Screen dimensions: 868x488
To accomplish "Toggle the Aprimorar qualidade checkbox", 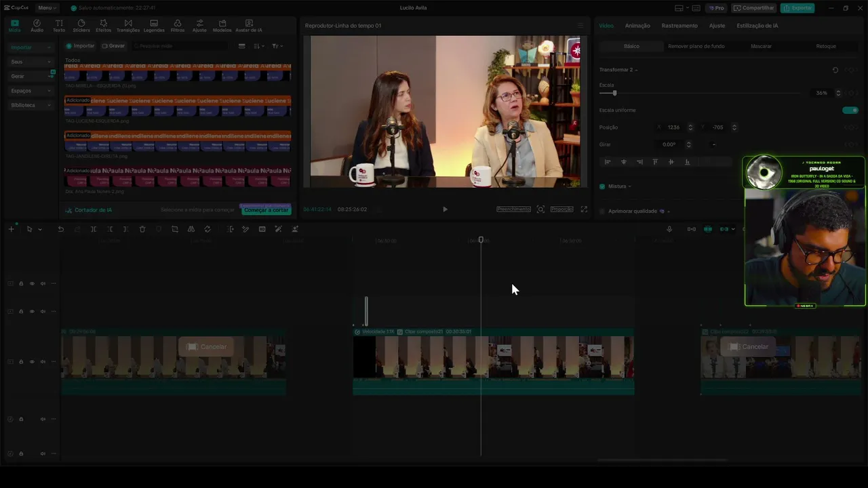I will (602, 211).
